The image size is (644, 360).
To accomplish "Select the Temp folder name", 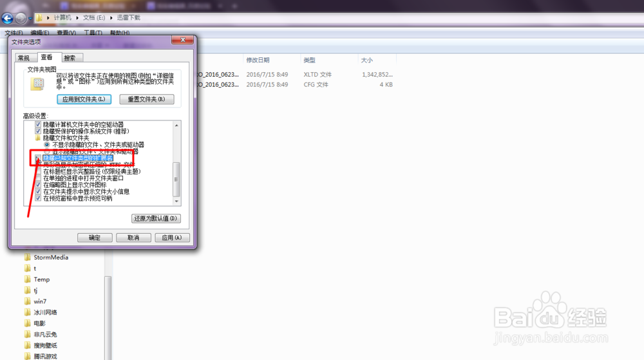I will pos(41,279).
